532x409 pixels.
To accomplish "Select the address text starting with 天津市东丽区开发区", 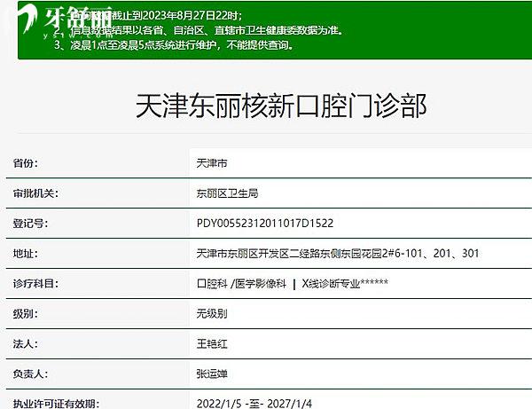I will coord(337,254).
